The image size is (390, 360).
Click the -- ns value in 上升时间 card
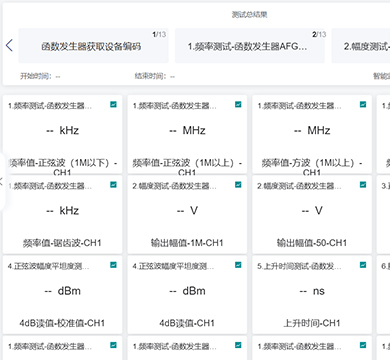tap(312, 291)
